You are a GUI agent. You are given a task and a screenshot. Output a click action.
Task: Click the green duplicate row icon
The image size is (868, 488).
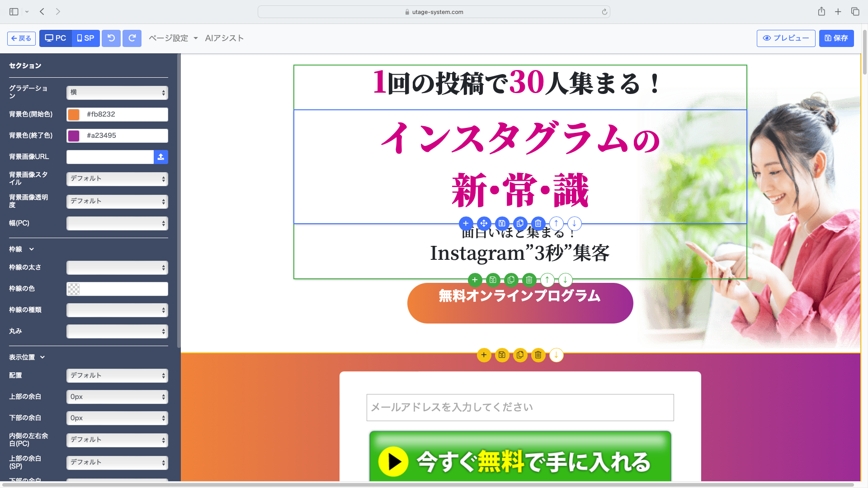coord(511,280)
